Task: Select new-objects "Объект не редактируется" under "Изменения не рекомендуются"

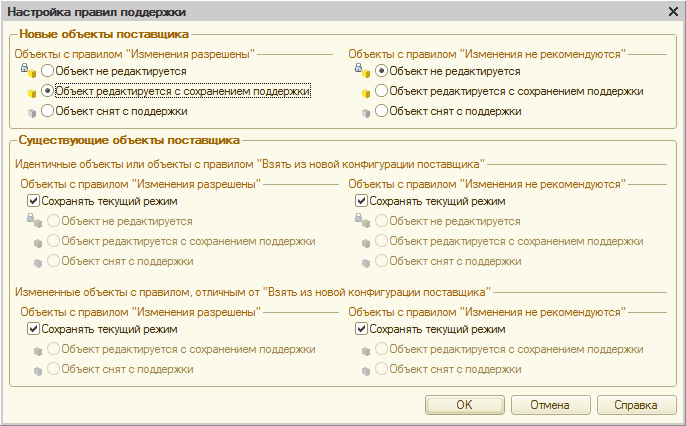Action: 381,72
